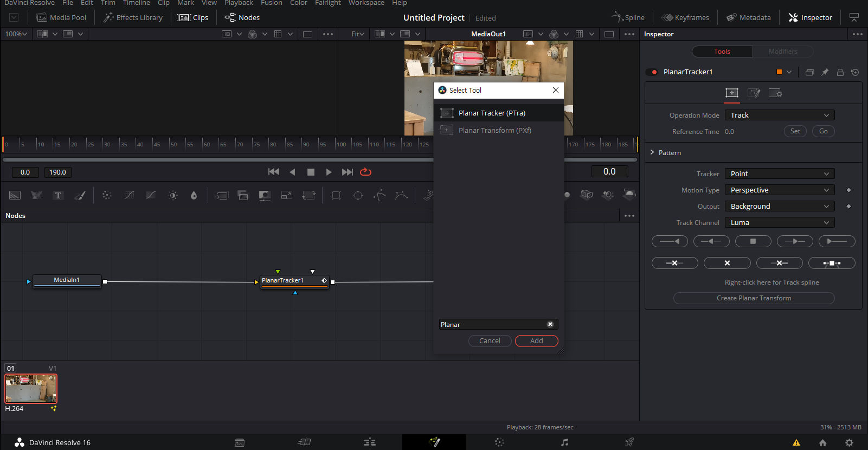This screenshot has height=450, width=868.
Task: Toggle the Spline editor panel
Action: click(x=628, y=17)
